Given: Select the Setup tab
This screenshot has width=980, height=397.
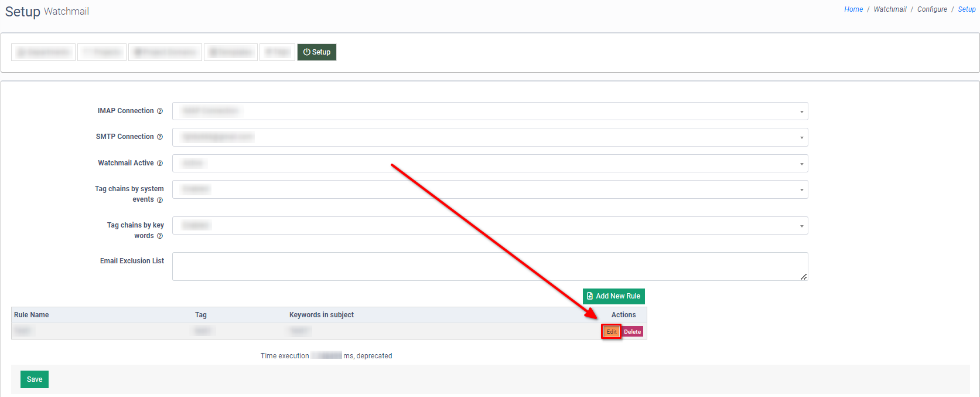Looking at the screenshot, I should pos(317,52).
